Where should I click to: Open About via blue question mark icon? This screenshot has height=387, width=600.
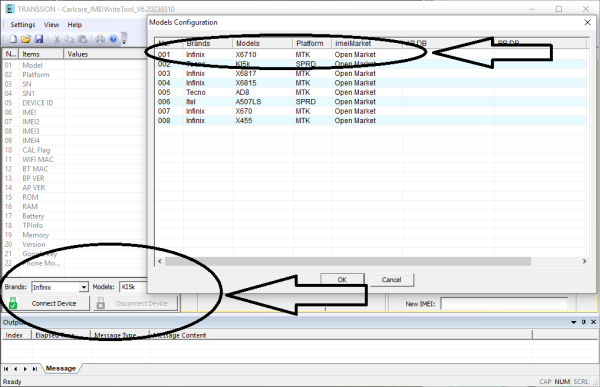[x=113, y=39]
